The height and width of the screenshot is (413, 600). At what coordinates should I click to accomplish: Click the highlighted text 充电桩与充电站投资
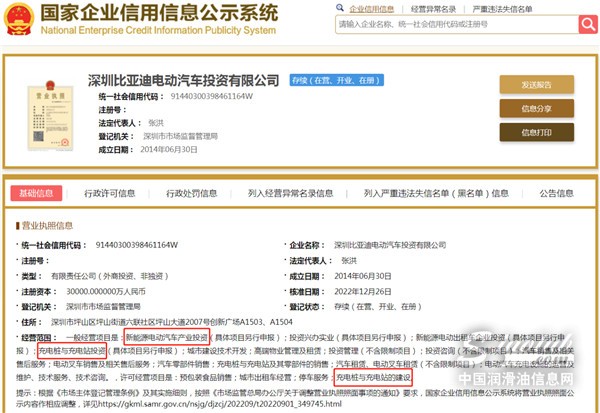[72, 351]
